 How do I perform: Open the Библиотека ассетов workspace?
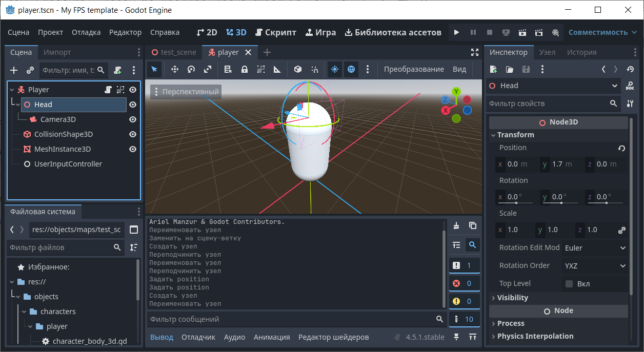pyautogui.click(x=393, y=32)
